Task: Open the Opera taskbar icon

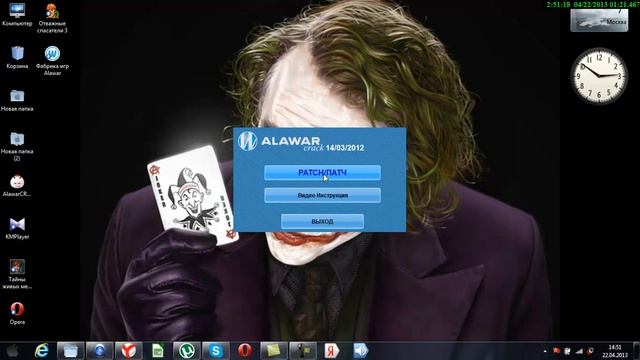Action: click(245, 351)
